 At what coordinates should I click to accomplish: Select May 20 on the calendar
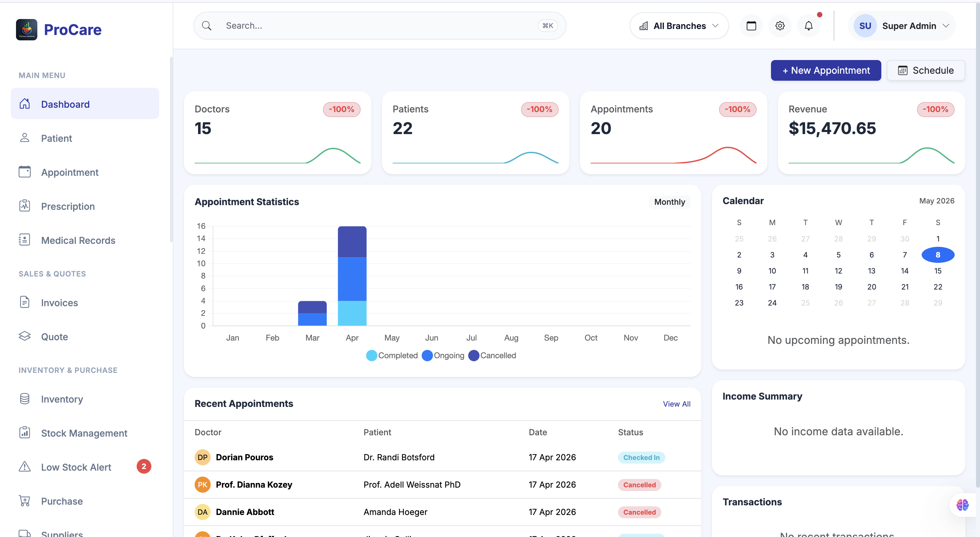point(871,287)
